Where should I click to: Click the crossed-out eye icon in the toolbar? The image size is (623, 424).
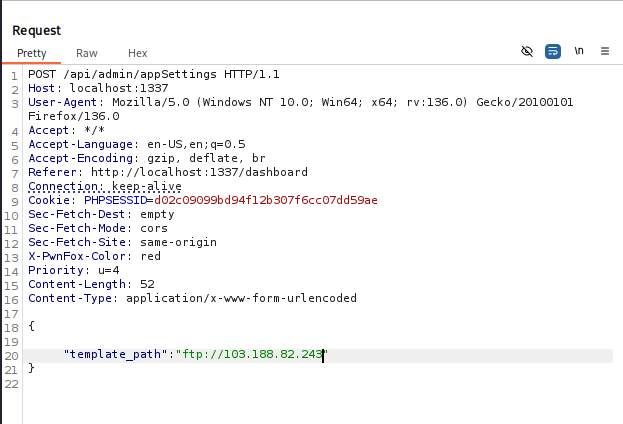(528, 51)
